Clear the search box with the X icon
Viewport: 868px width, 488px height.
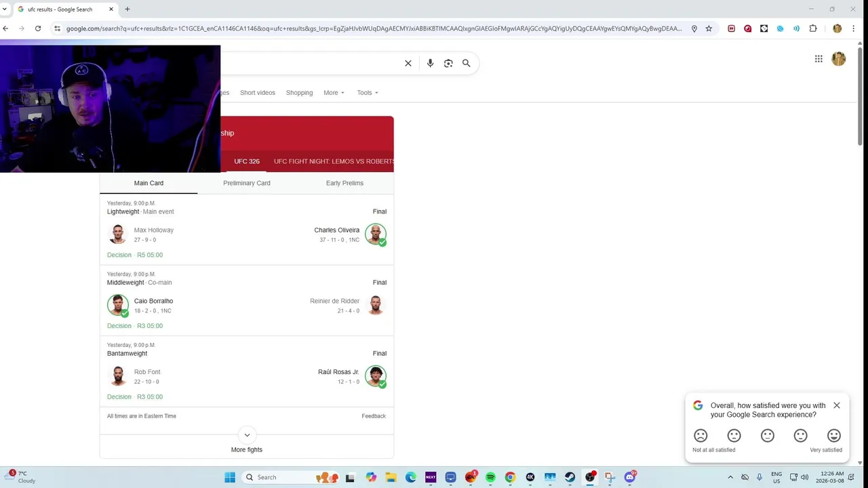pos(408,63)
